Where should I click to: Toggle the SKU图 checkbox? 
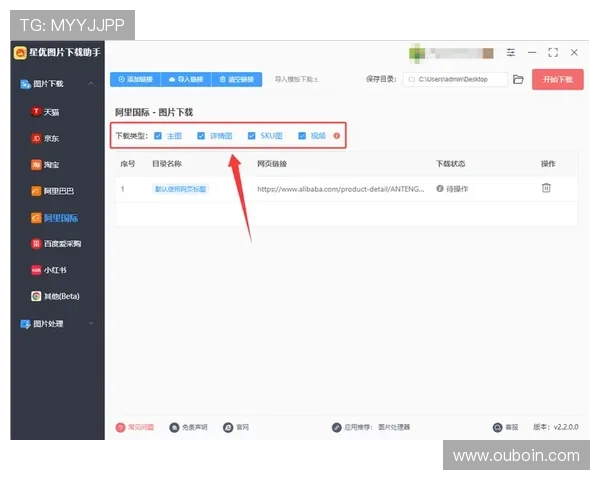pos(251,136)
